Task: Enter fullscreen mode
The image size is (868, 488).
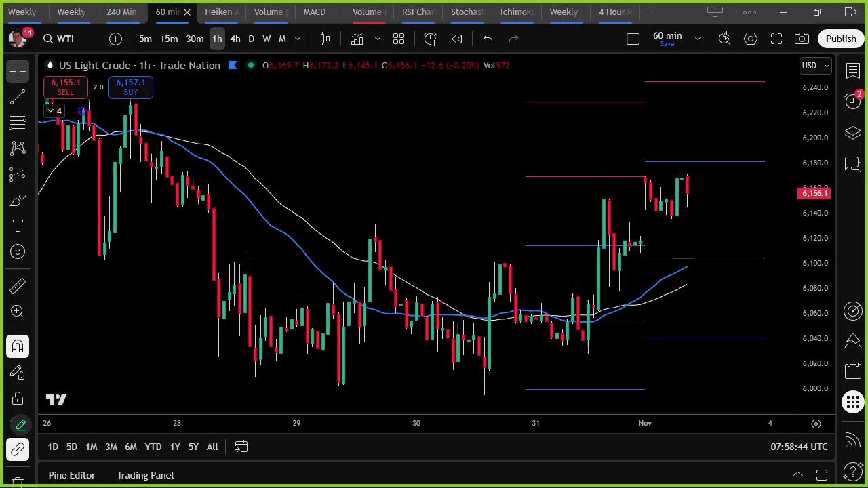Action: point(776,39)
